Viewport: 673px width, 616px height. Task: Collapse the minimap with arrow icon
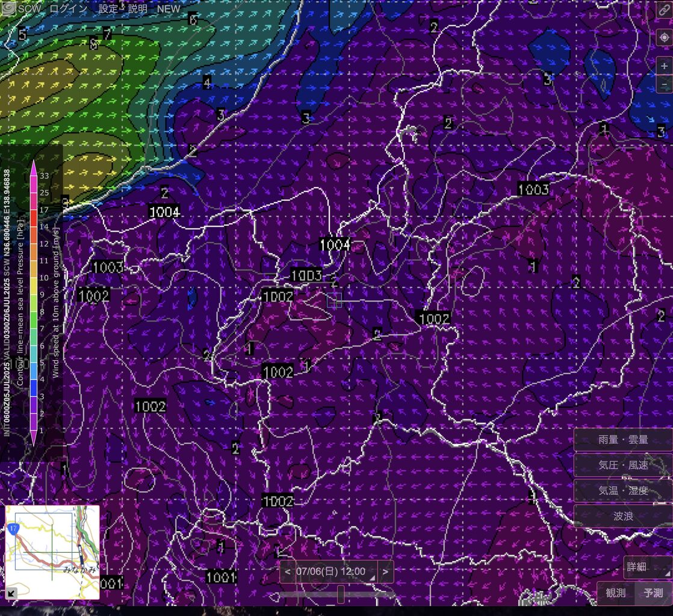pos(11,593)
